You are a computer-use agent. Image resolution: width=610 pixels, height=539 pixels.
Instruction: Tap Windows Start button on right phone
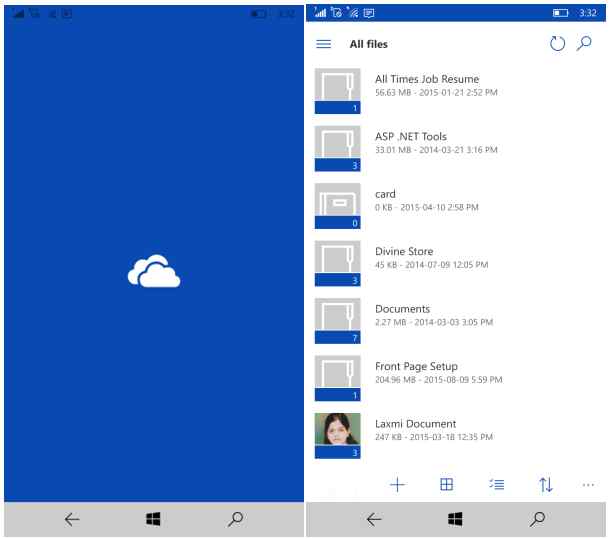pyautogui.click(x=455, y=519)
